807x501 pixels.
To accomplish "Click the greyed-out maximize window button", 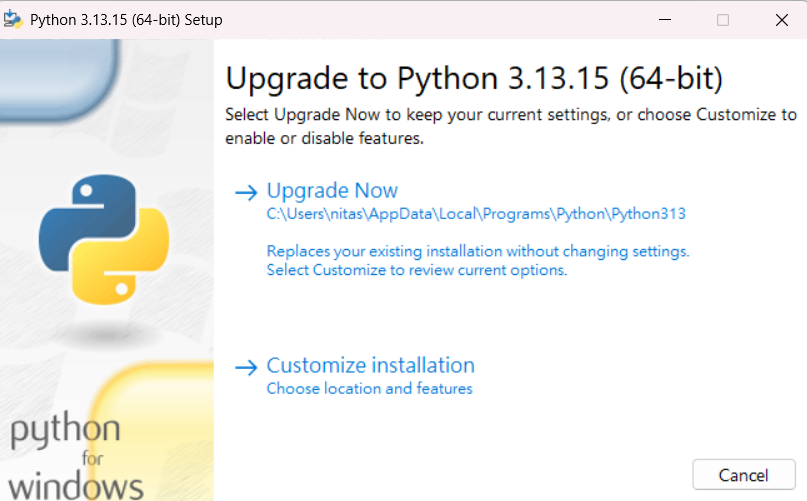I will point(723,20).
